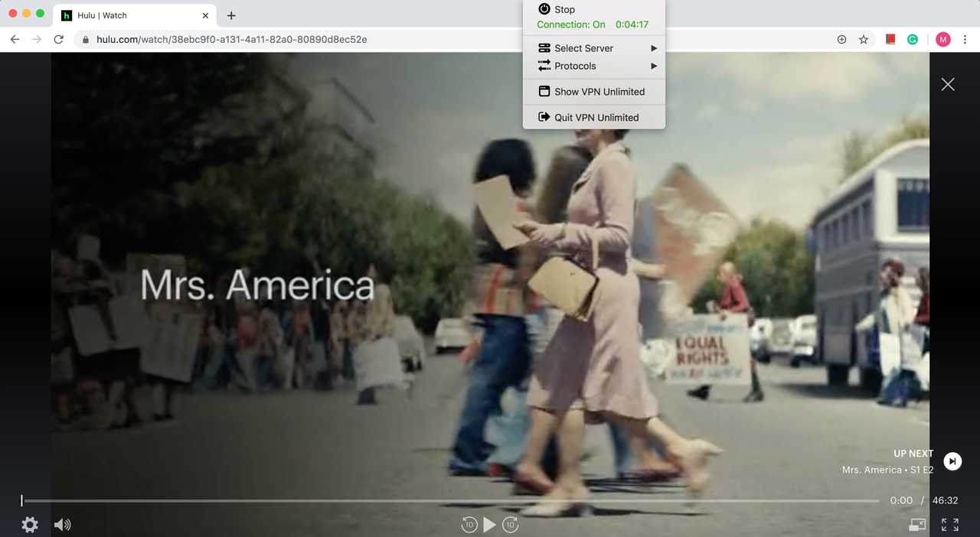Expand Protocols submenu
The image size is (980, 537).
[594, 66]
